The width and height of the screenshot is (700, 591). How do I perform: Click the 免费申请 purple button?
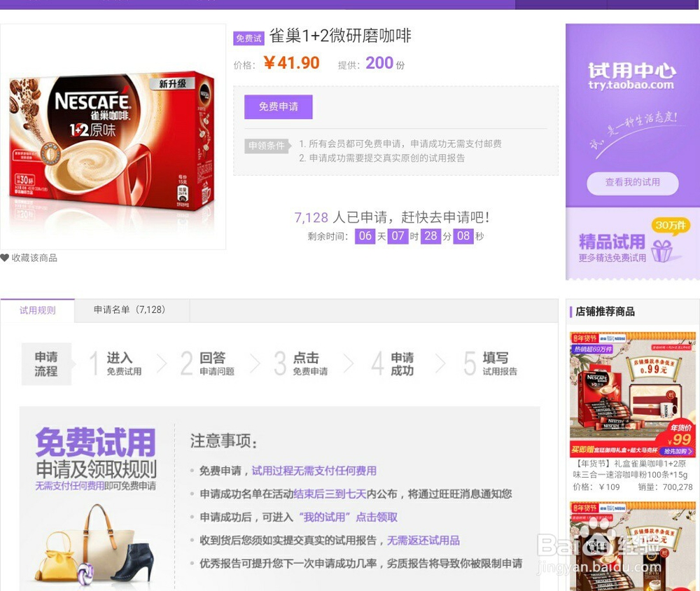[278, 106]
